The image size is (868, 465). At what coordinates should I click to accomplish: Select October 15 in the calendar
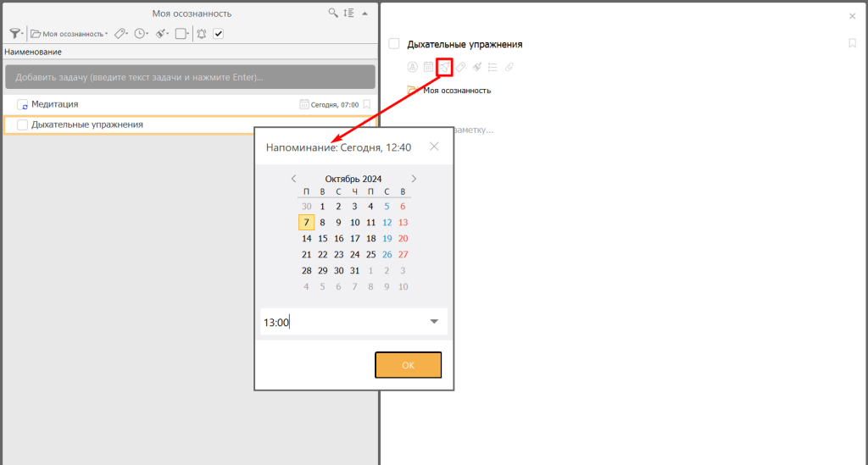[322, 239]
